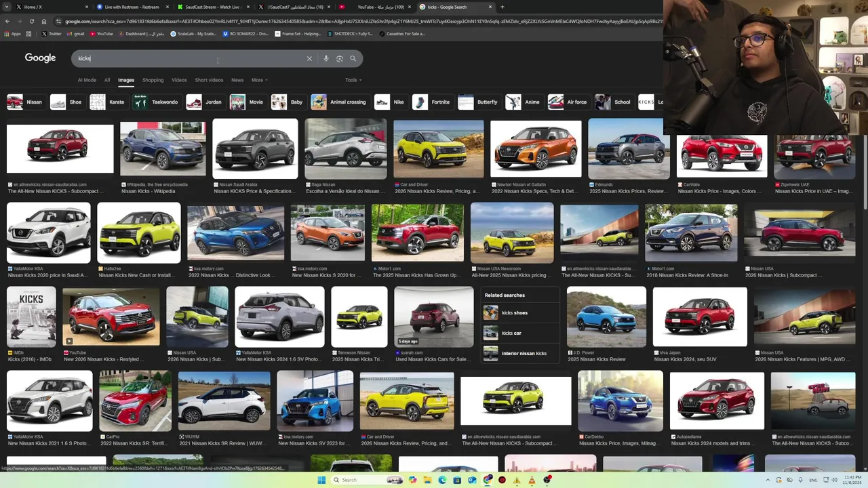Open the Twitter bookmark

click(52, 33)
